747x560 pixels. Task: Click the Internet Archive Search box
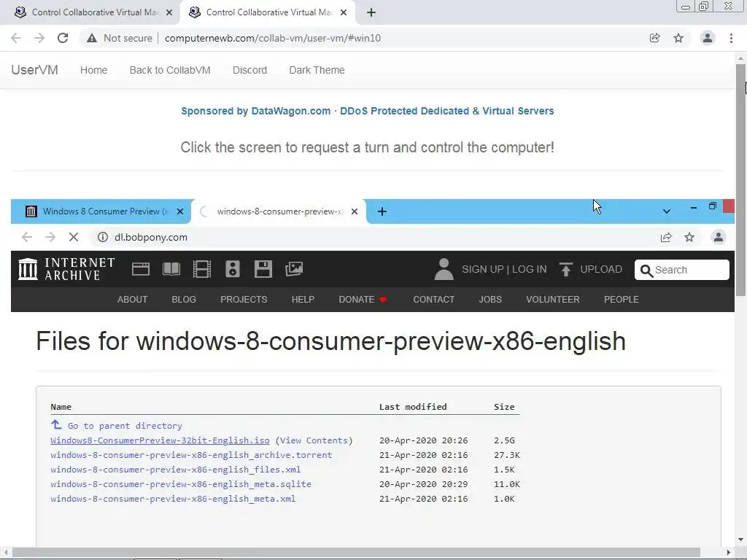click(x=682, y=270)
